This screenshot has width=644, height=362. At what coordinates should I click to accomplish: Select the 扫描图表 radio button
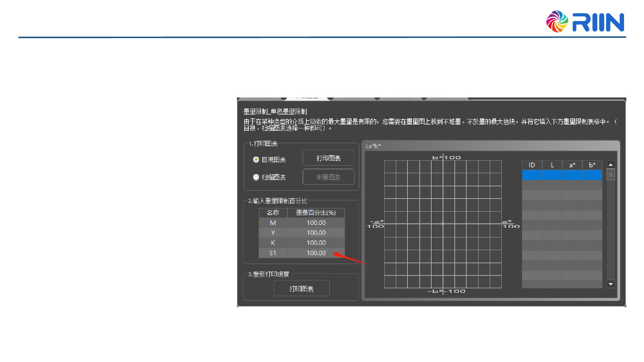point(256,177)
